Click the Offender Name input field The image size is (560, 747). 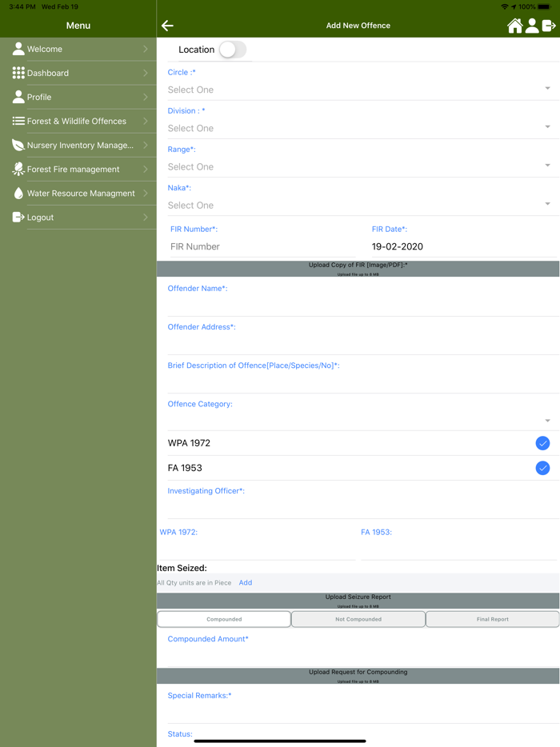point(363,305)
